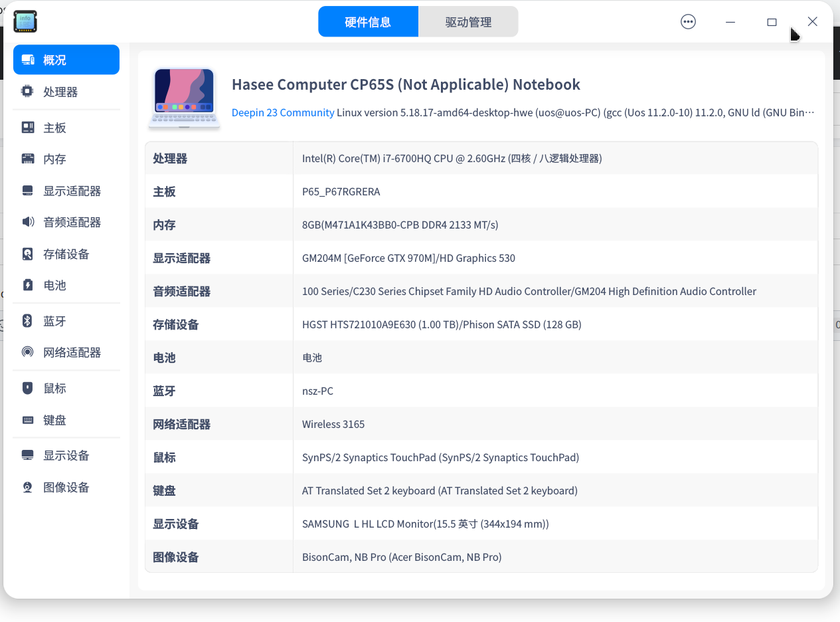Open the 音频适配器 speaker icon in sidebar

[x=28, y=222]
